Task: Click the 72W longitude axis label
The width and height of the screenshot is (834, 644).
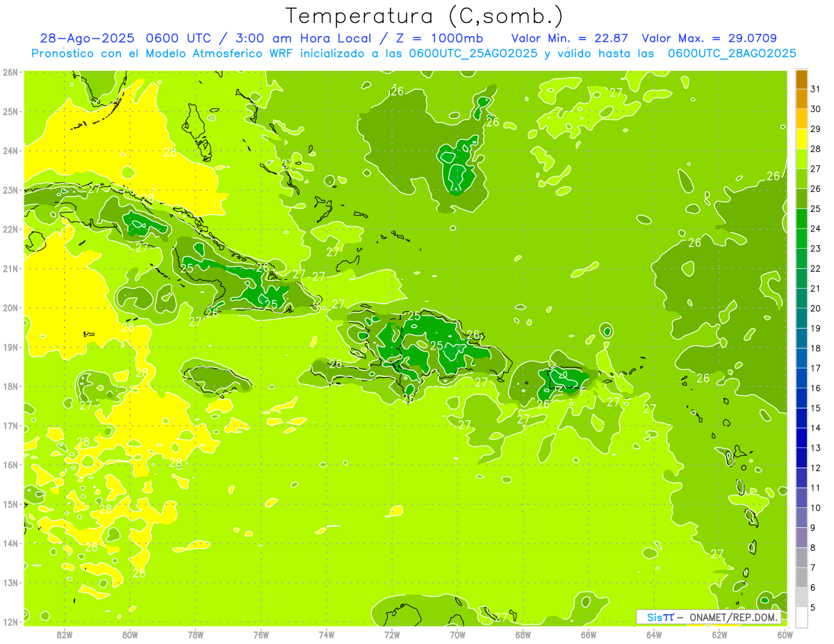Action: coord(392,634)
